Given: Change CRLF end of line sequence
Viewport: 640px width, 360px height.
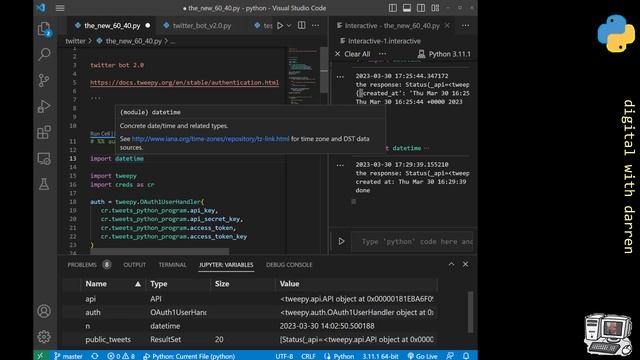Looking at the screenshot, I should pyautogui.click(x=308, y=356).
